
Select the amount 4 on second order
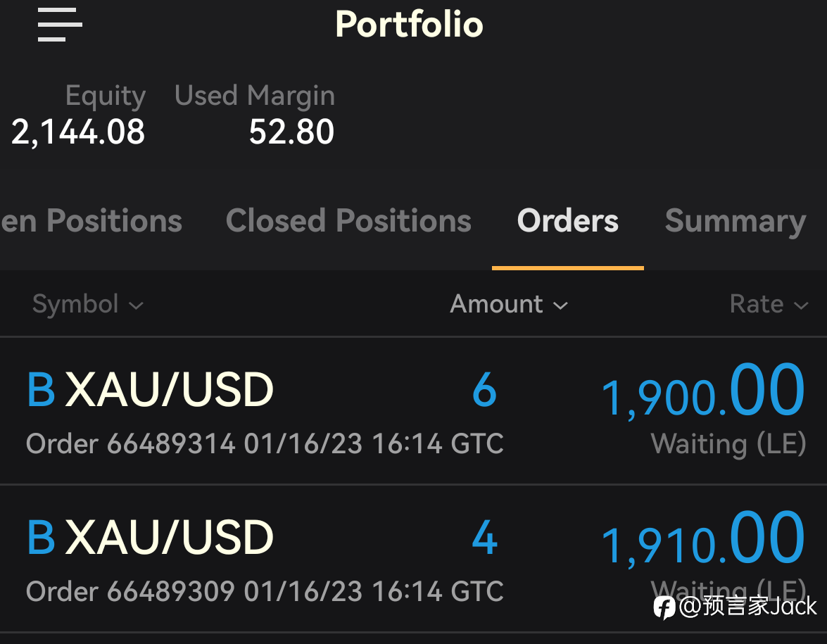tap(485, 538)
